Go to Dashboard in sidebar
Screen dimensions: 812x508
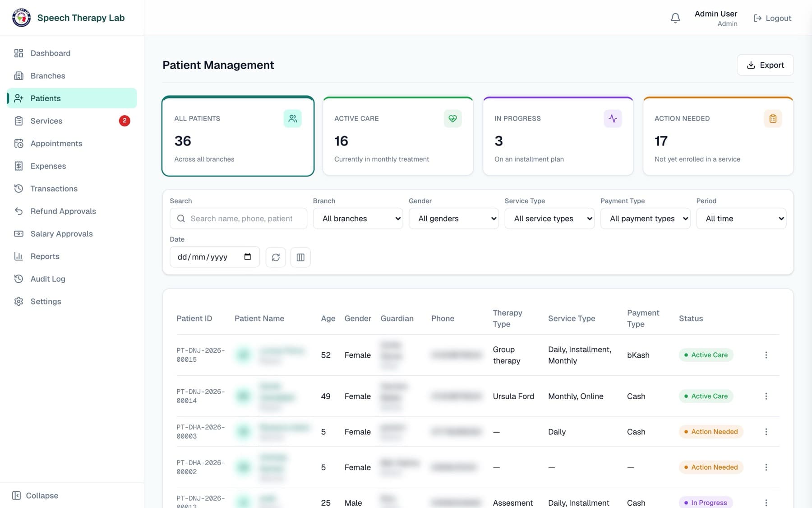click(x=72, y=53)
